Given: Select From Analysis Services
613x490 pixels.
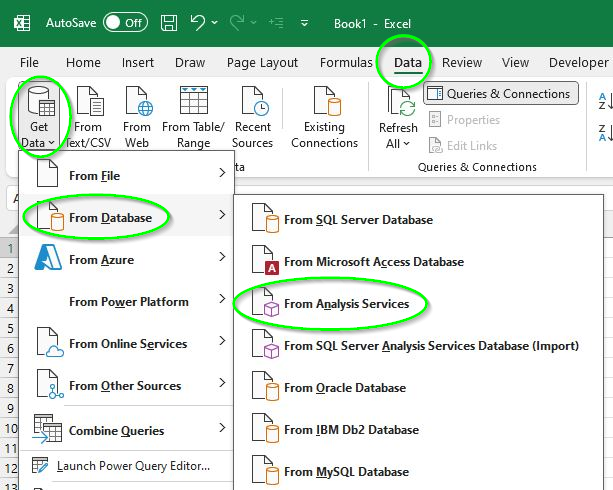Looking at the screenshot, I should 419,302.
